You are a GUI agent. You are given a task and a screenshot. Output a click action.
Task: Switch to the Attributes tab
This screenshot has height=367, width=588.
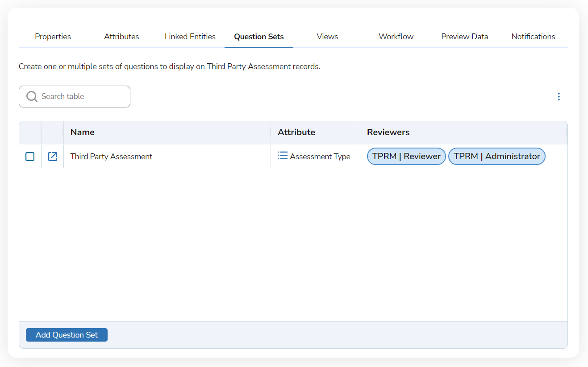pyautogui.click(x=121, y=37)
